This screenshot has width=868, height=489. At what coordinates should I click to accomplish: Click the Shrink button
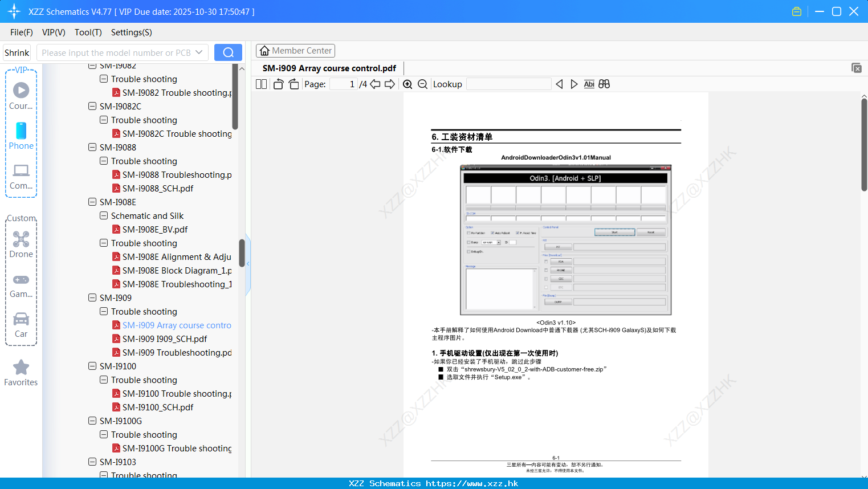point(17,52)
